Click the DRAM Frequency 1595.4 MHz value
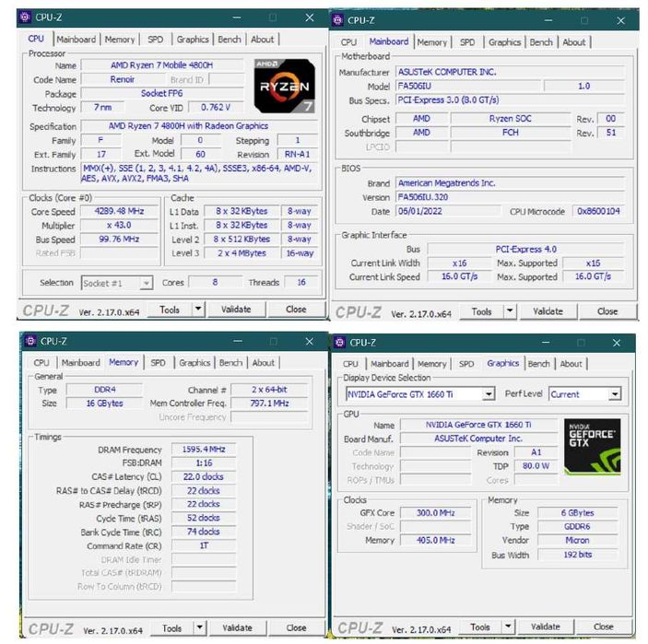This screenshot has width=648, height=644. [x=204, y=449]
